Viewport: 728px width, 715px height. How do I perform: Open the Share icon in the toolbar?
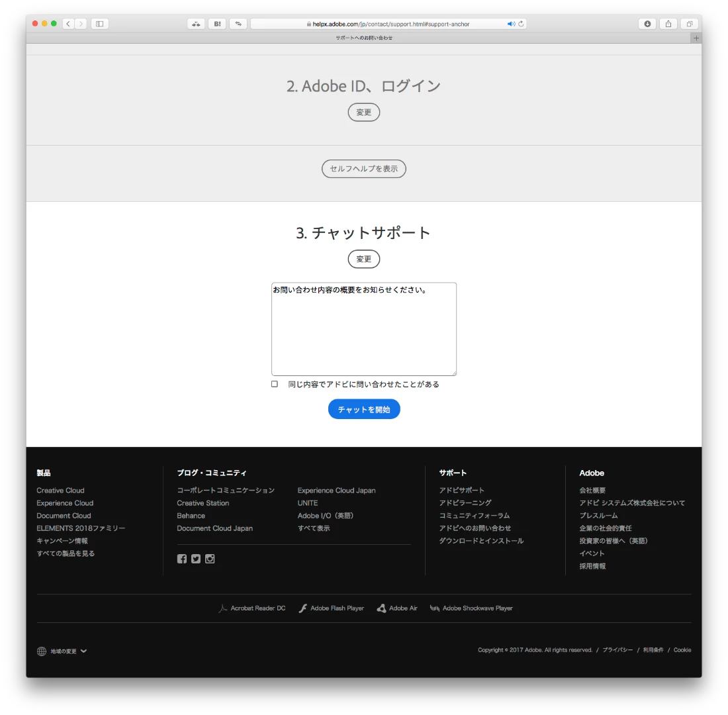(x=668, y=24)
